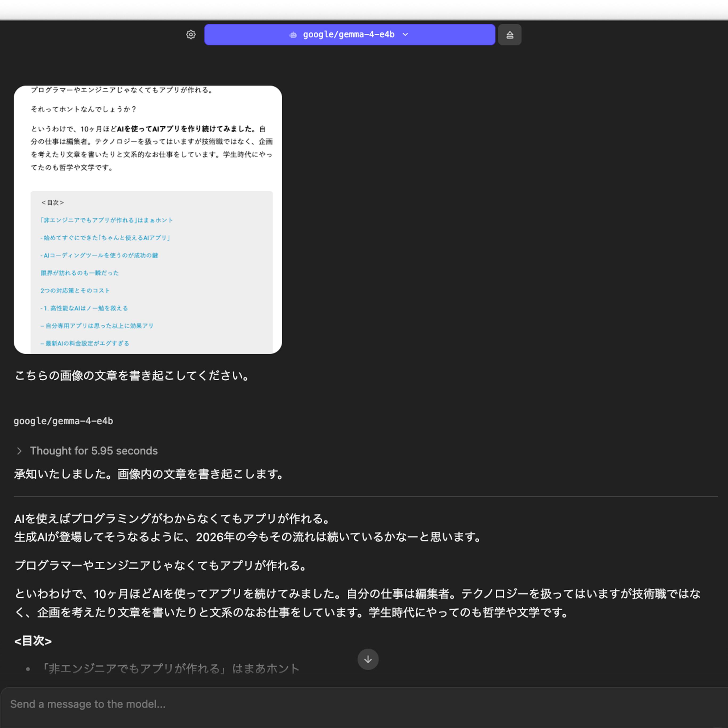The image size is (728, 728).
Task: Click the '<目次>' heading in the response
Action: pyautogui.click(x=33, y=640)
